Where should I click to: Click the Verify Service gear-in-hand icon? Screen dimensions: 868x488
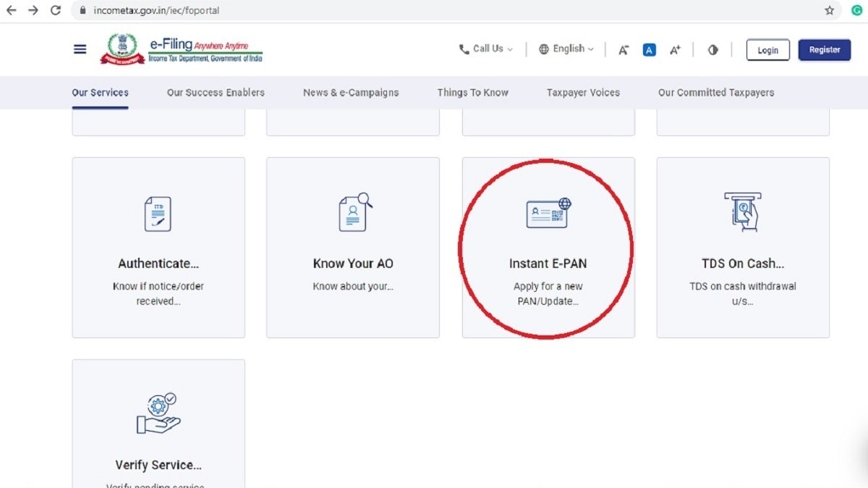pos(158,413)
